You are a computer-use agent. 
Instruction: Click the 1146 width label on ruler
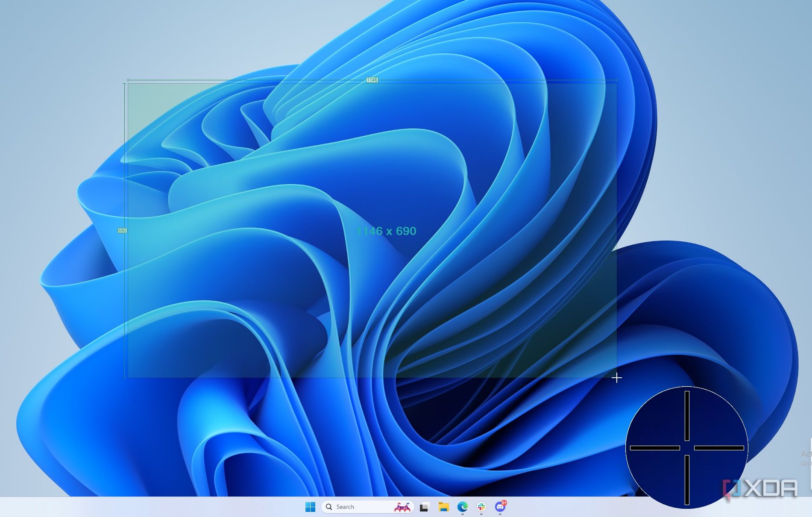(x=372, y=80)
